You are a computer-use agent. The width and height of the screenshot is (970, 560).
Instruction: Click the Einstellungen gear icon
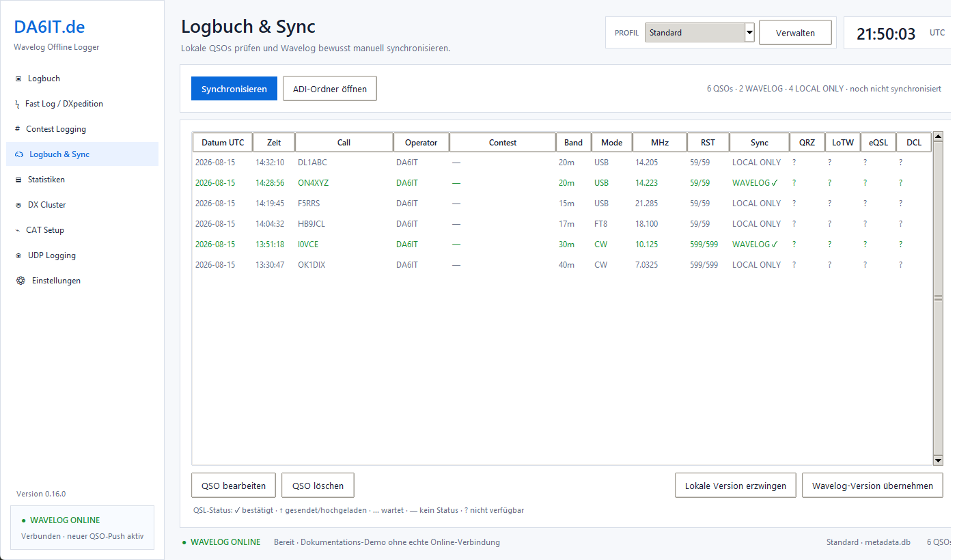(20, 281)
